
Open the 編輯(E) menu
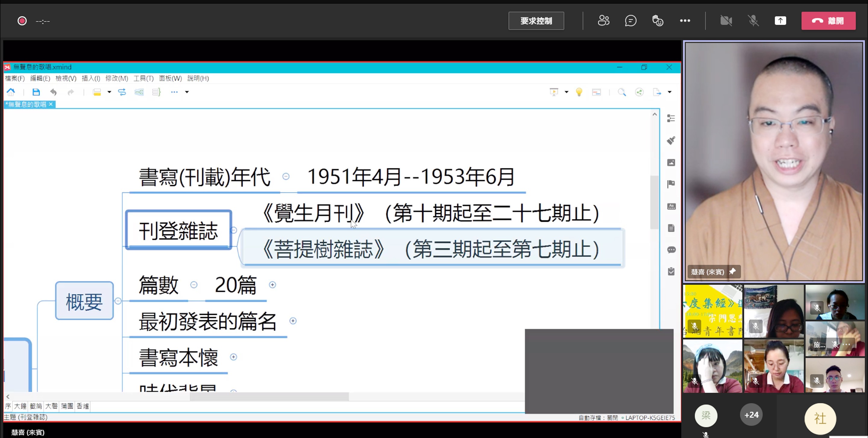coord(40,78)
